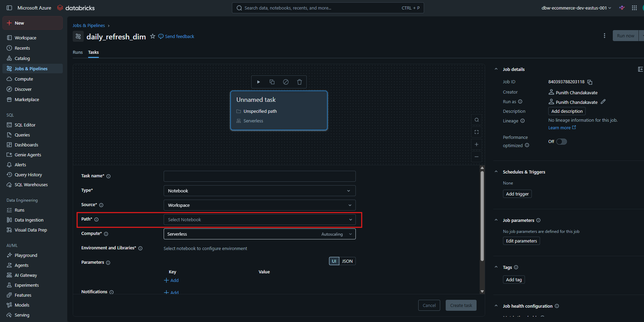Open the Select Notebook path dropdown
644x322 pixels.
point(260,220)
